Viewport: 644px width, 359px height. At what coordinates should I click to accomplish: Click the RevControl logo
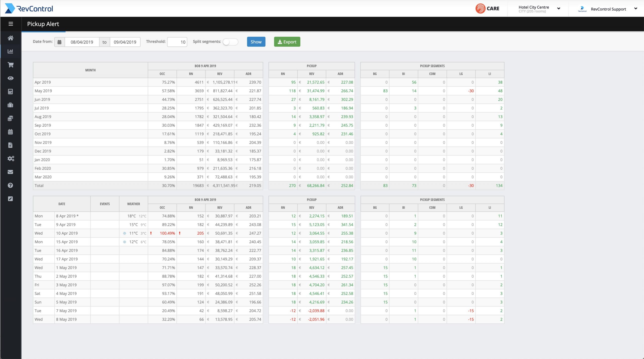point(29,9)
